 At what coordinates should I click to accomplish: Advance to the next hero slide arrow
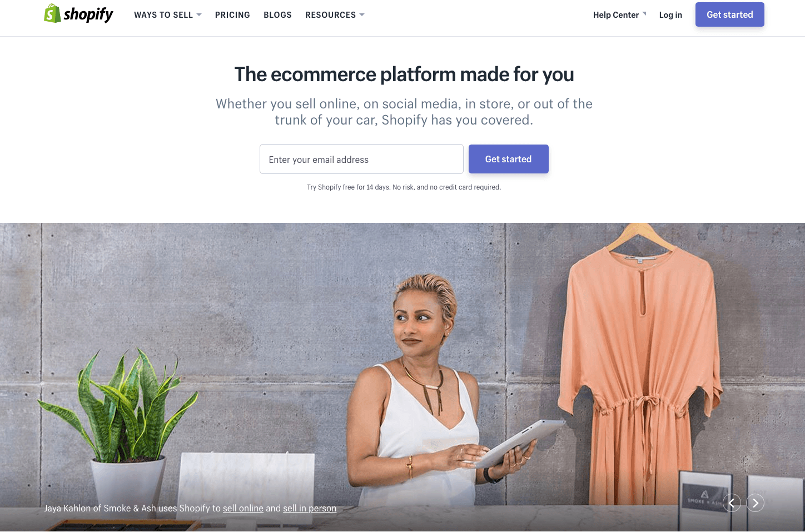(755, 503)
